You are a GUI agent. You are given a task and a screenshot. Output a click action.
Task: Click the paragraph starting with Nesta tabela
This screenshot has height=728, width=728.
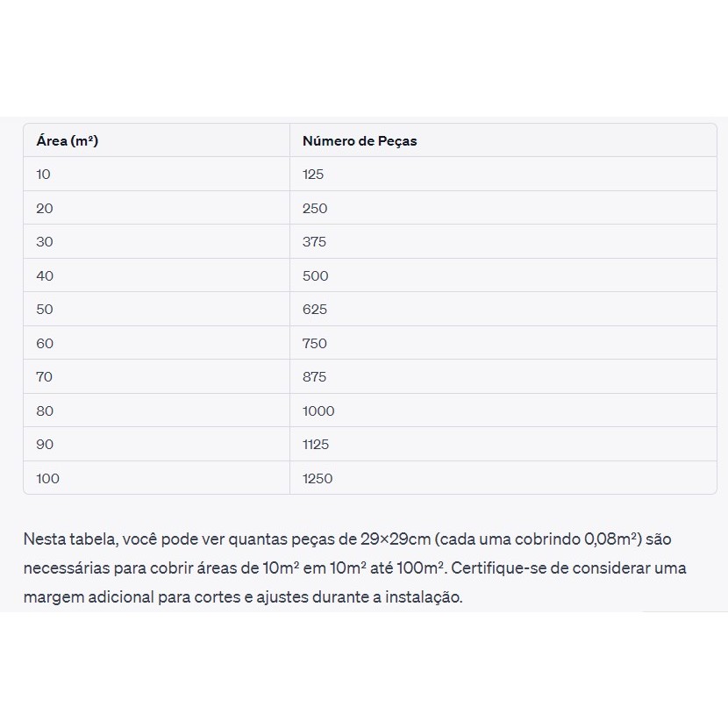pos(354,567)
